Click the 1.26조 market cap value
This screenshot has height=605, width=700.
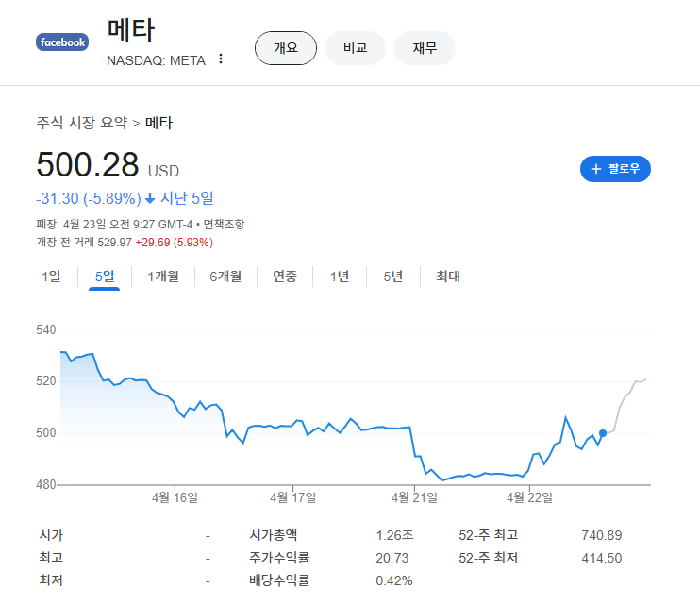click(394, 535)
